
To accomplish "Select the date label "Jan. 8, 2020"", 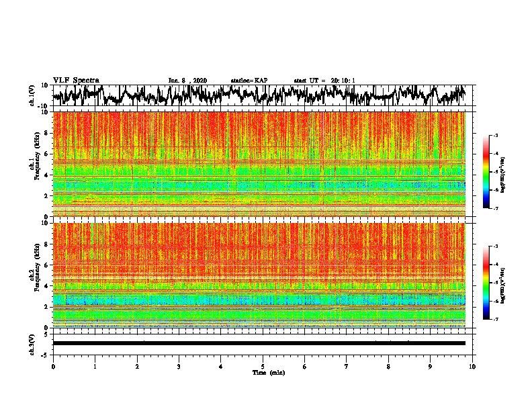I will coord(187,81).
